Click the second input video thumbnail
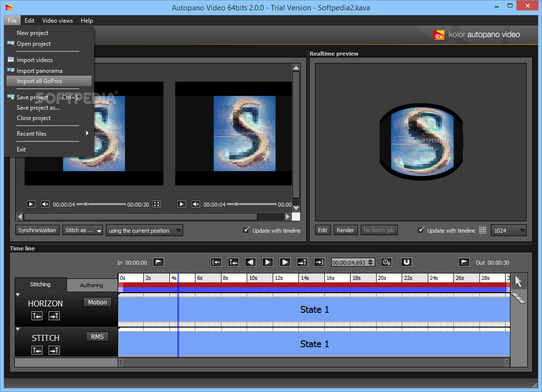Image resolution: width=542 pixels, height=392 pixels. (x=234, y=133)
